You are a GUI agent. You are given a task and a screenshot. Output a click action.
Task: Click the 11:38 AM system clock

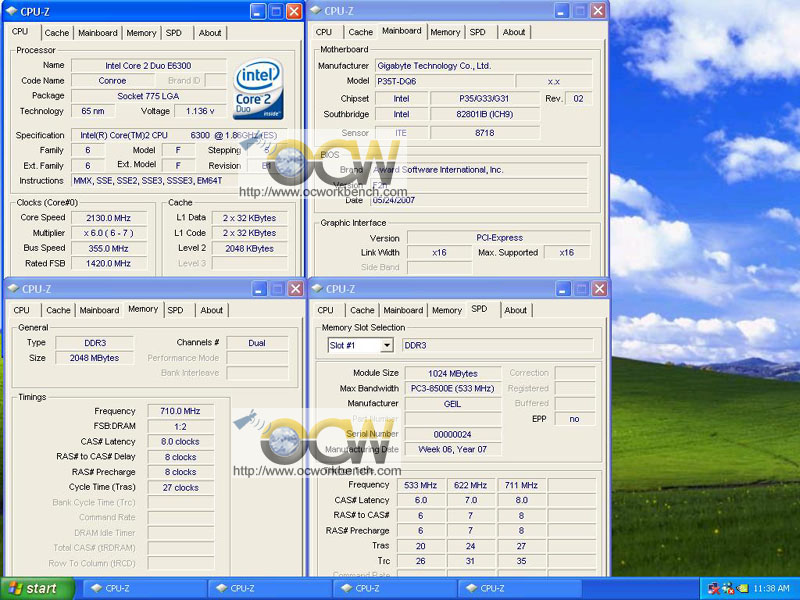pyautogui.click(x=771, y=588)
